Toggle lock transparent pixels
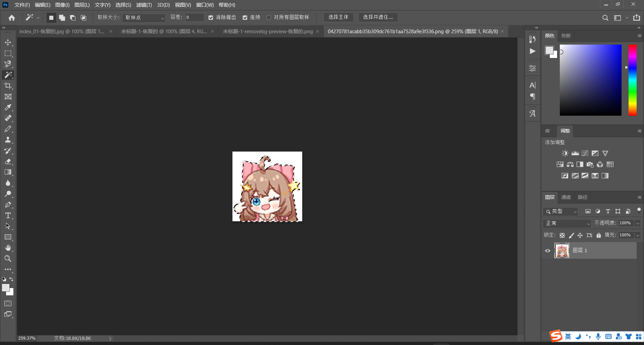 [562, 235]
